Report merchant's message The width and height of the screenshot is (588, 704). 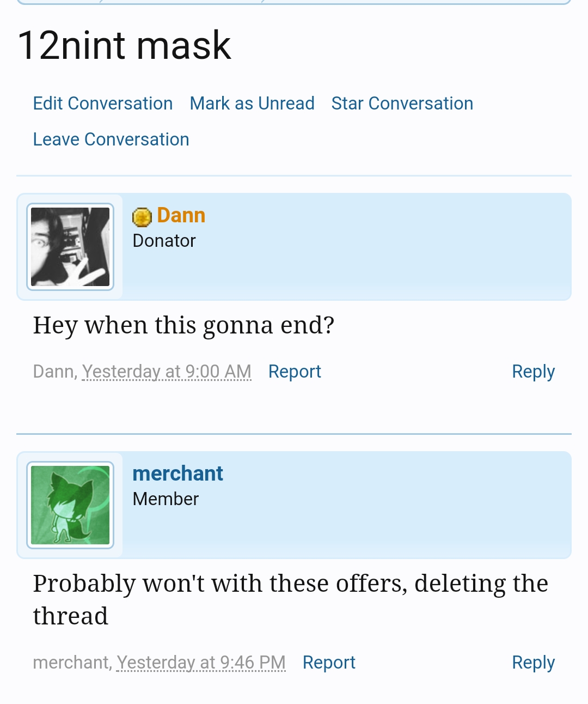coord(329,662)
